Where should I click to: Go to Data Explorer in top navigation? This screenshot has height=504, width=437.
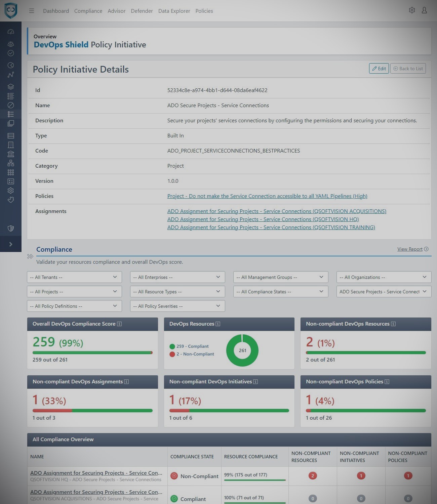(x=174, y=11)
